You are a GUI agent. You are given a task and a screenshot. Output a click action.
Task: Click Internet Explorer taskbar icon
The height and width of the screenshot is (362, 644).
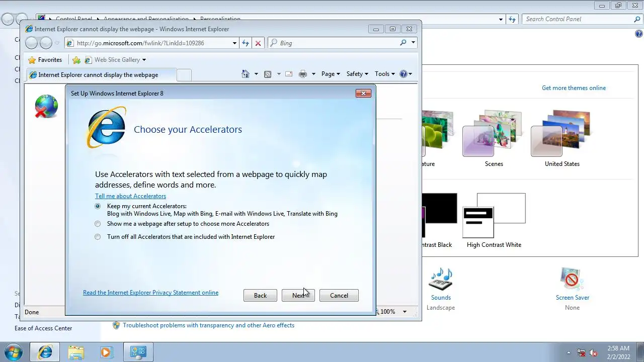[x=45, y=352]
